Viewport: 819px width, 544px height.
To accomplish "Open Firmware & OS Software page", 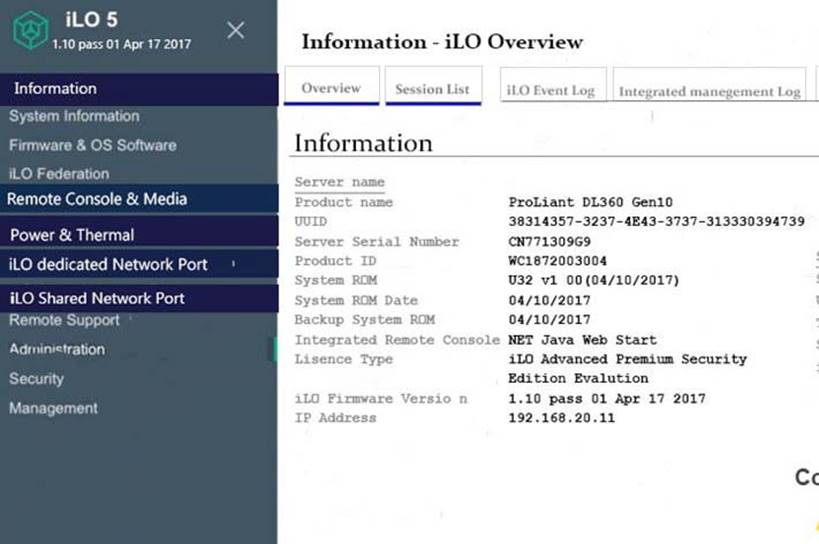I will [92, 145].
